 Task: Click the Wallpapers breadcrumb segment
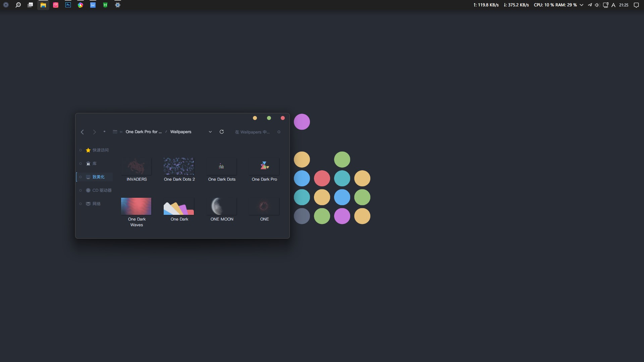coord(180,132)
